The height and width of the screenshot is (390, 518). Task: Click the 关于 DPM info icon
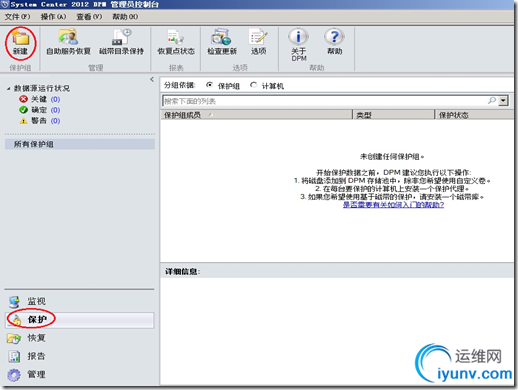pyautogui.click(x=298, y=36)
